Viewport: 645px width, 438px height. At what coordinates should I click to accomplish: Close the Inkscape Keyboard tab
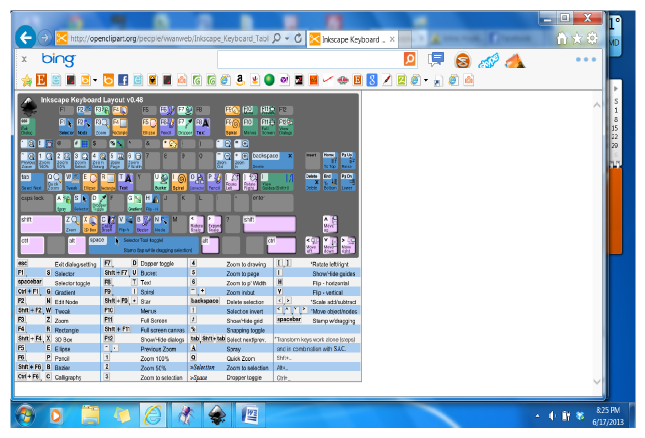coord(392,39)
